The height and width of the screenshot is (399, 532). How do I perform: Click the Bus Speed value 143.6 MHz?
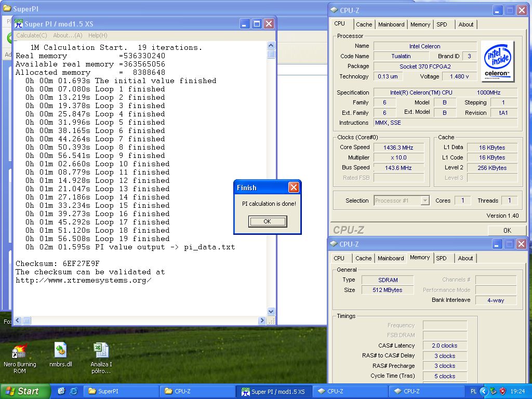click(398, 168)
